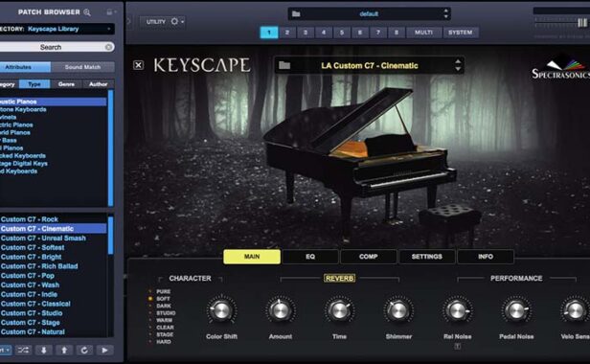Image resolution: width=590 pixels, height=364 pixels.
Task: Select the Type attribute column
Action: click(x=34, y=84)
